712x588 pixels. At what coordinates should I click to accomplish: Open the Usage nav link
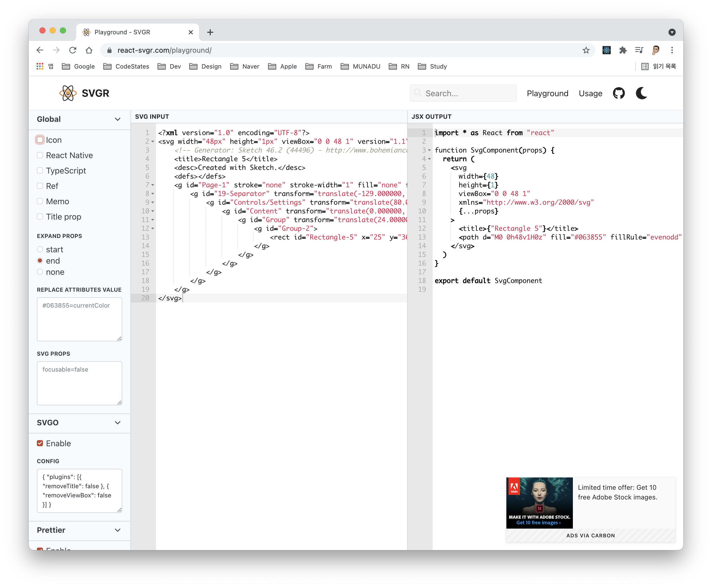point(591,93)
